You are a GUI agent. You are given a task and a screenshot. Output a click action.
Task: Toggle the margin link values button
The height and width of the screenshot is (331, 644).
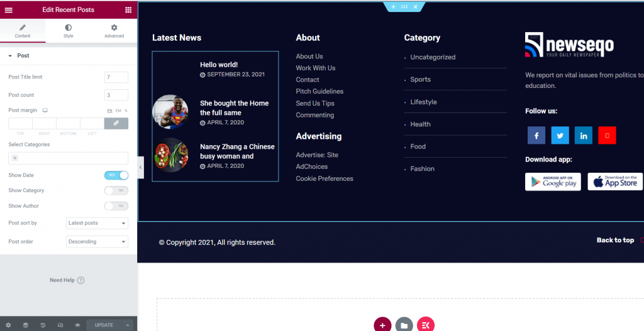pos(116,124)
